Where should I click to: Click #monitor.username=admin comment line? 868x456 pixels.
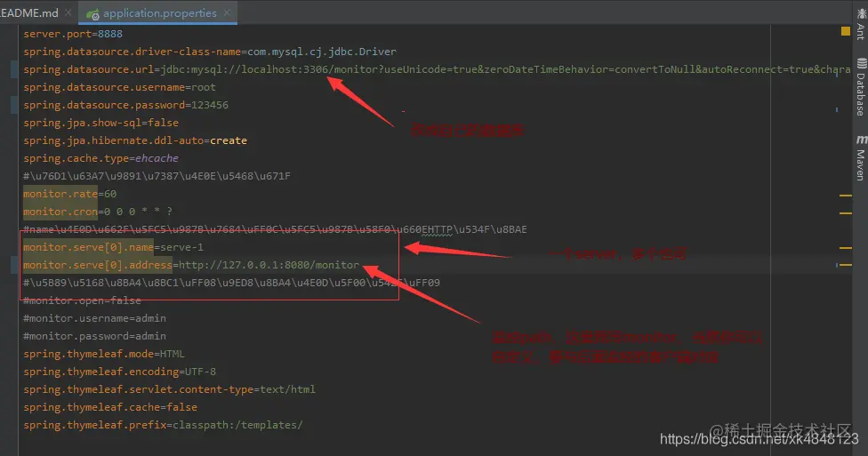[94, 318]
